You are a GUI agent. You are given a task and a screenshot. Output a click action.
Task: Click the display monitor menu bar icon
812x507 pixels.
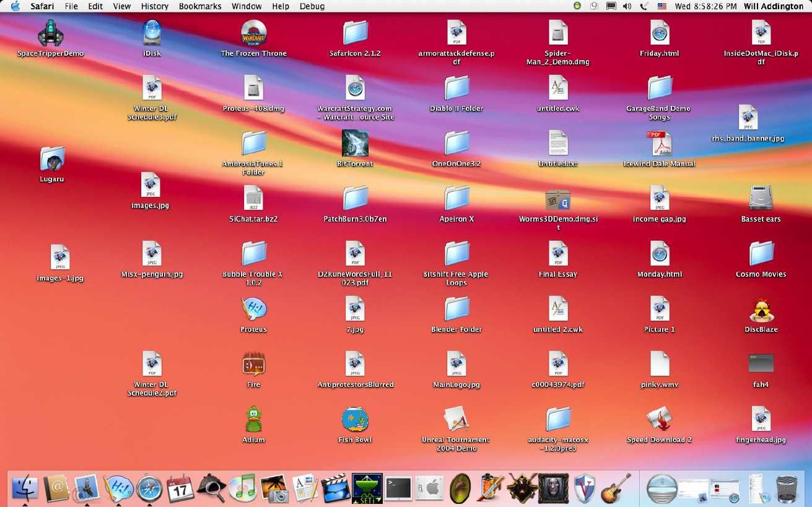tap(611, 6)
